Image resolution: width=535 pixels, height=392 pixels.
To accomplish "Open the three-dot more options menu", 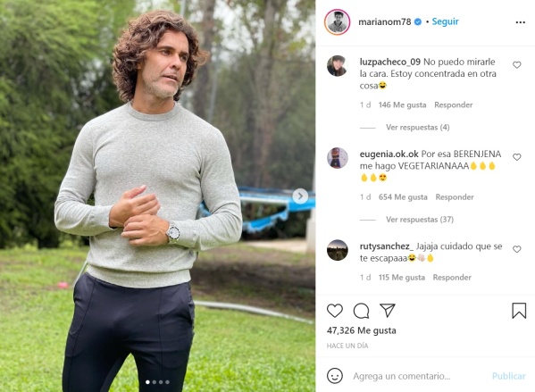I will (521, 22).
